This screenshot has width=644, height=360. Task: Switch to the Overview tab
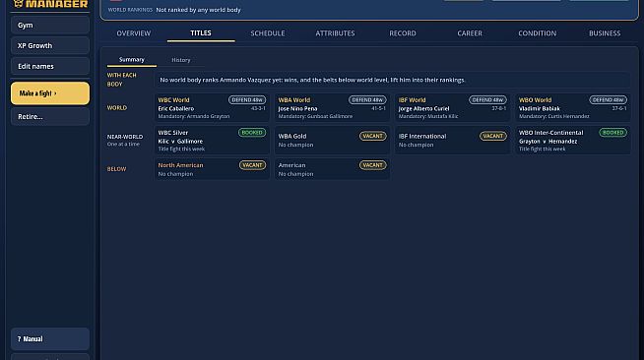[x=134, y=33]
